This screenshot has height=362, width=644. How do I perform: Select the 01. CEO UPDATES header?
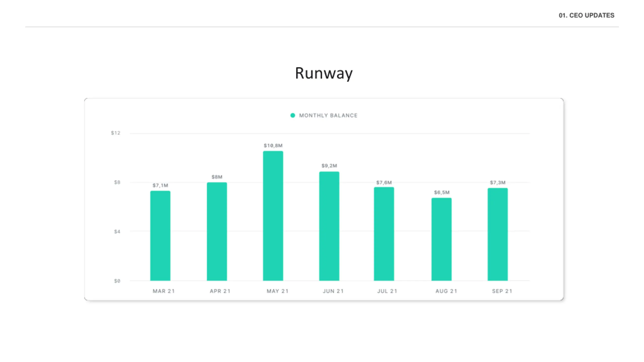(586, 15)
